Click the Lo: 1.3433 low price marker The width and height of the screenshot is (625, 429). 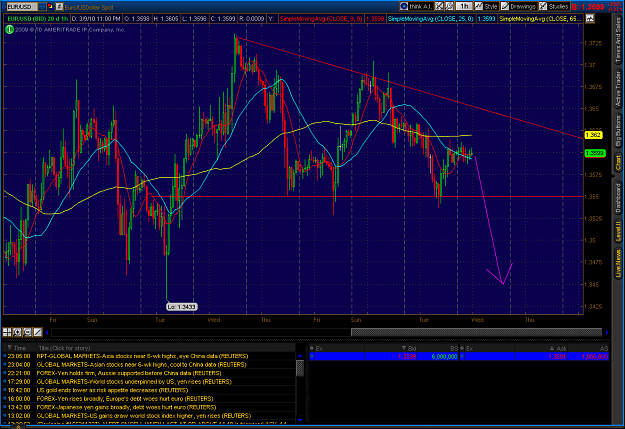(182, 307)
